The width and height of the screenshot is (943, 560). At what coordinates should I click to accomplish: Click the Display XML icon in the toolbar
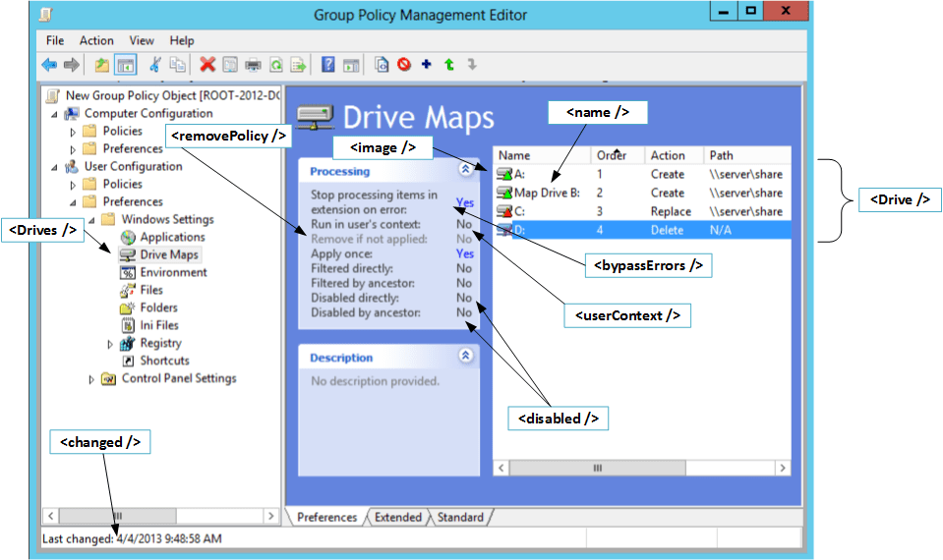pyautogui.click(x=382, y=64)
